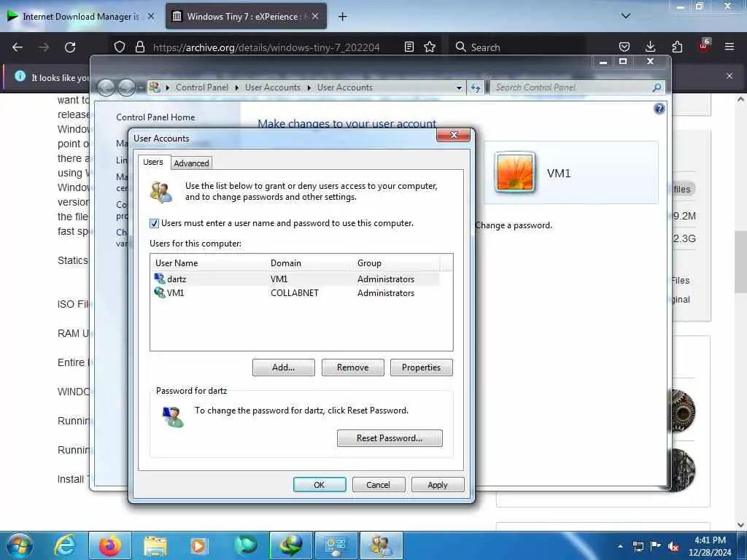Show hidden system tray icons
This screenshot has width=747, height=560.
[620, 546]
